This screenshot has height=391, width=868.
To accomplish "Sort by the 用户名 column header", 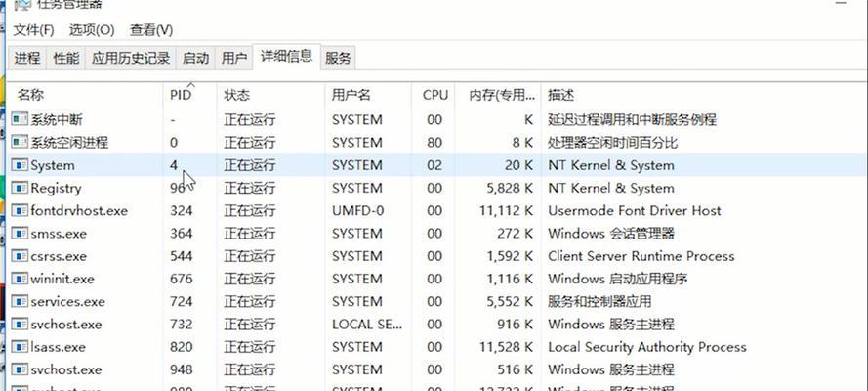I will (368, 95).
